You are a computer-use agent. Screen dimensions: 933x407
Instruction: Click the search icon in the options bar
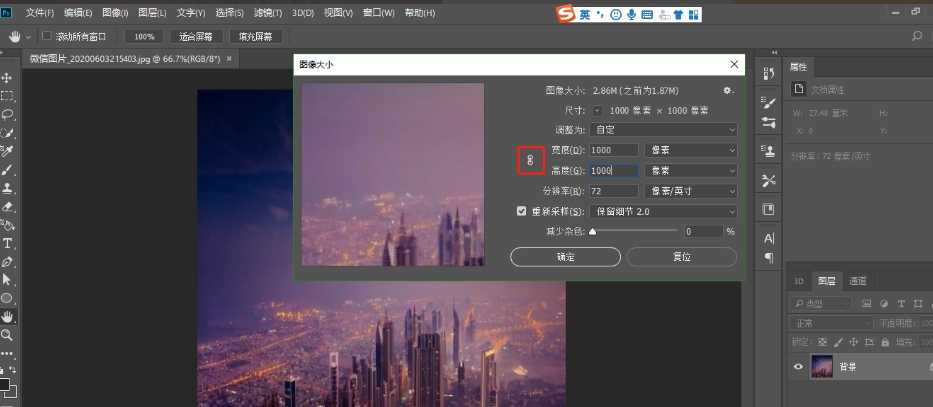917,36
